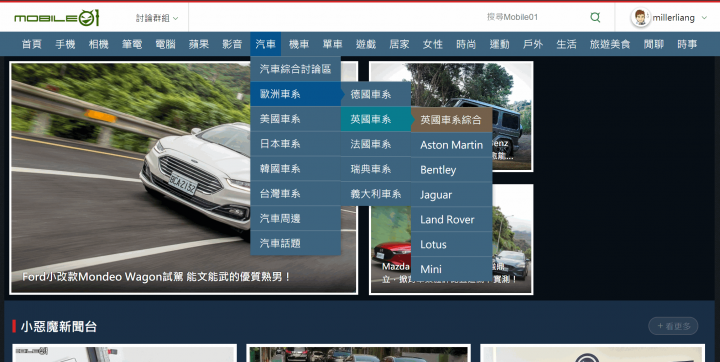Select the 美國車系 menu entry
Viewport: 720px width, 362px height.
[295, 119]
